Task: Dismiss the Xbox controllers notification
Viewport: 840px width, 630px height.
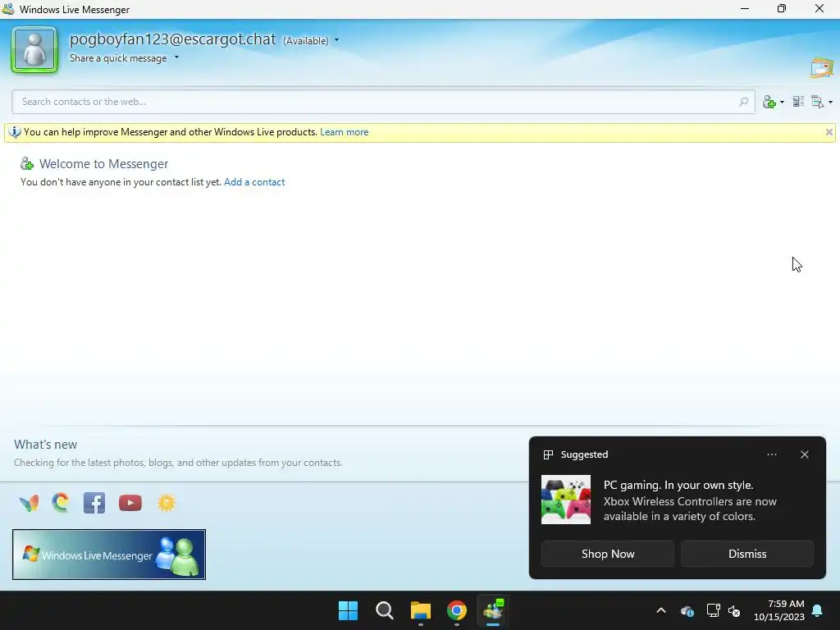Action: tap(747, 554)
